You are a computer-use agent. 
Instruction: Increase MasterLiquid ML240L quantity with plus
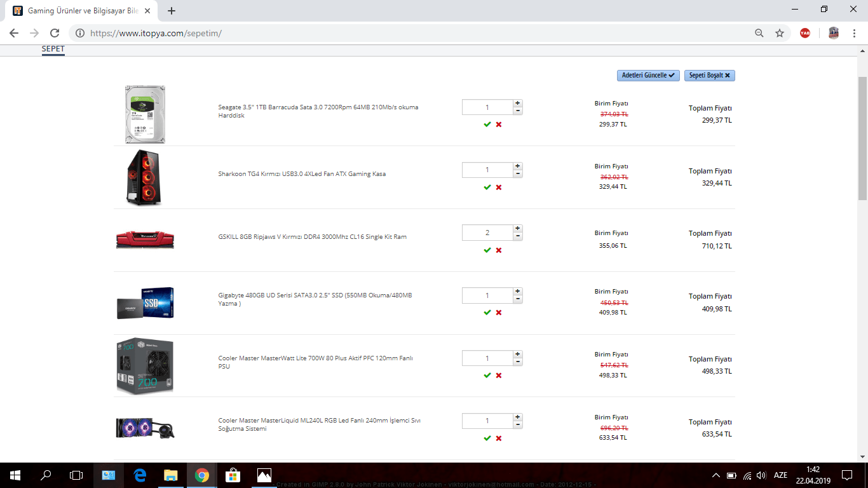pyautogui.click(x=518, y=417)
